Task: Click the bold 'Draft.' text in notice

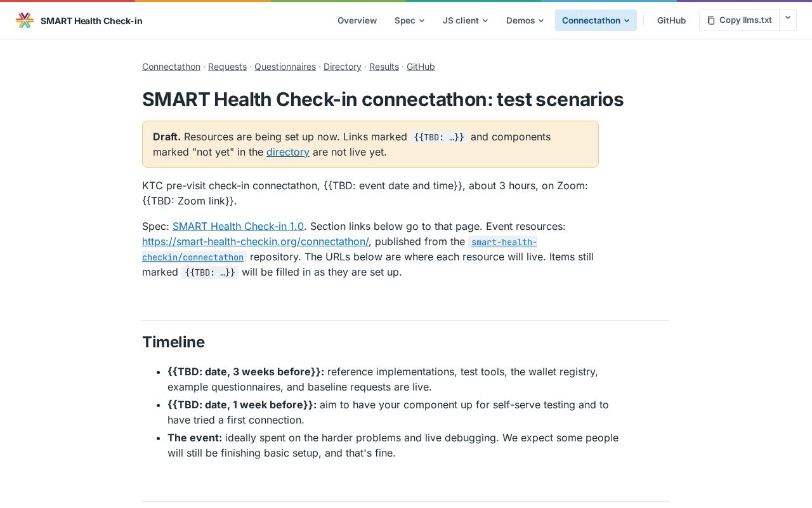Action: [x=167, y=137]
